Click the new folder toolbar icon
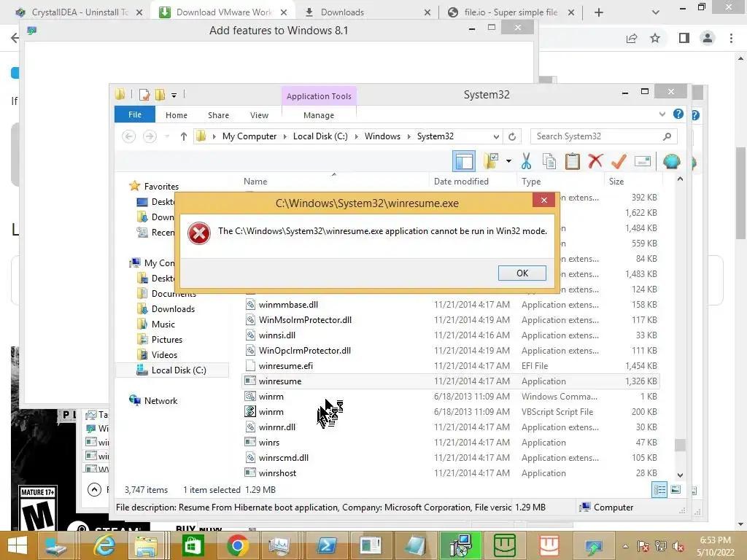 click(491, 161)
